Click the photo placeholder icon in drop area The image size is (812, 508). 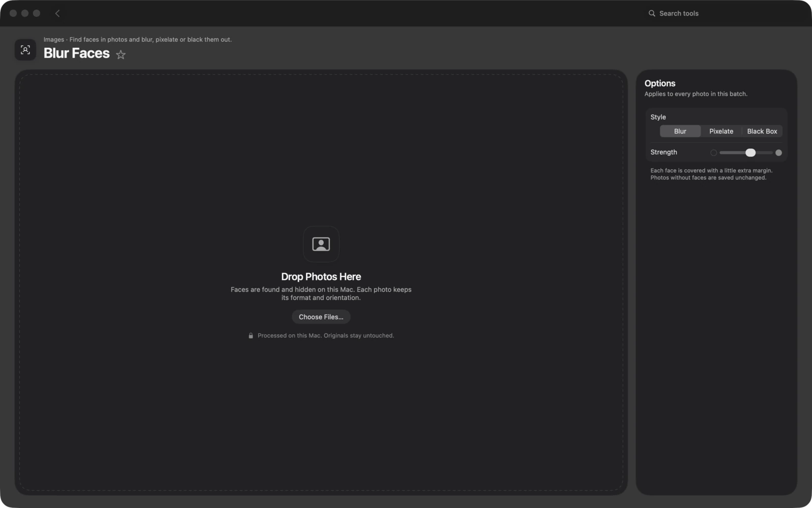(321, 244)
